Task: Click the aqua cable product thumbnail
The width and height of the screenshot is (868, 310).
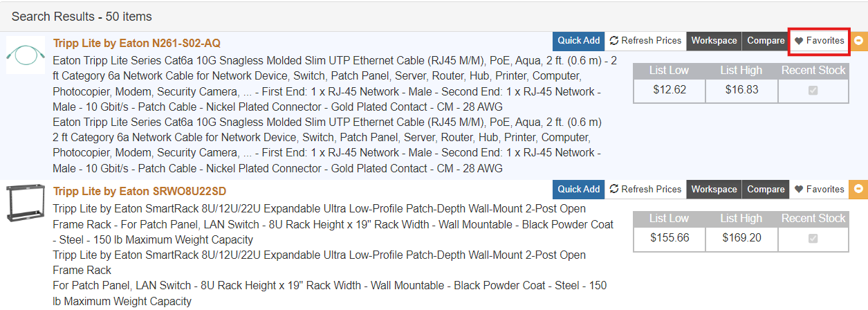Action: click(x=26, y=56)
